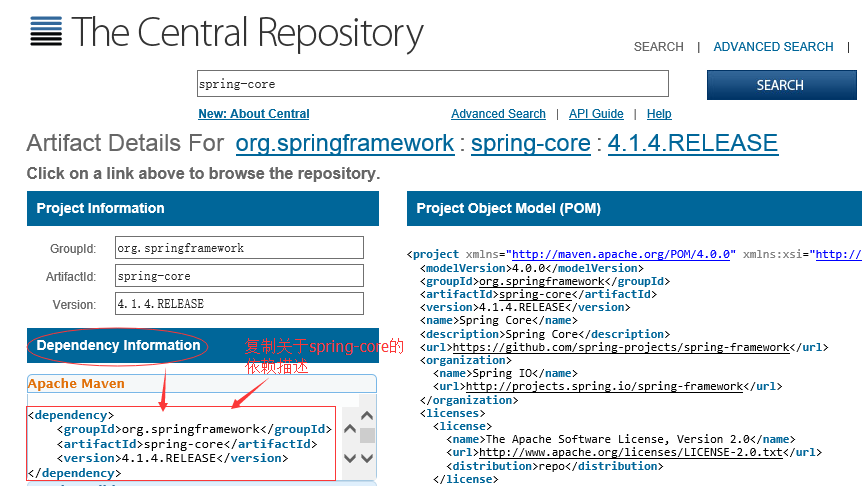Viewport: 862px width, 486px height.
Task: Open the maven.apache.org/POM/4.0.0 namespace link
Action: [x=621, y=254]
